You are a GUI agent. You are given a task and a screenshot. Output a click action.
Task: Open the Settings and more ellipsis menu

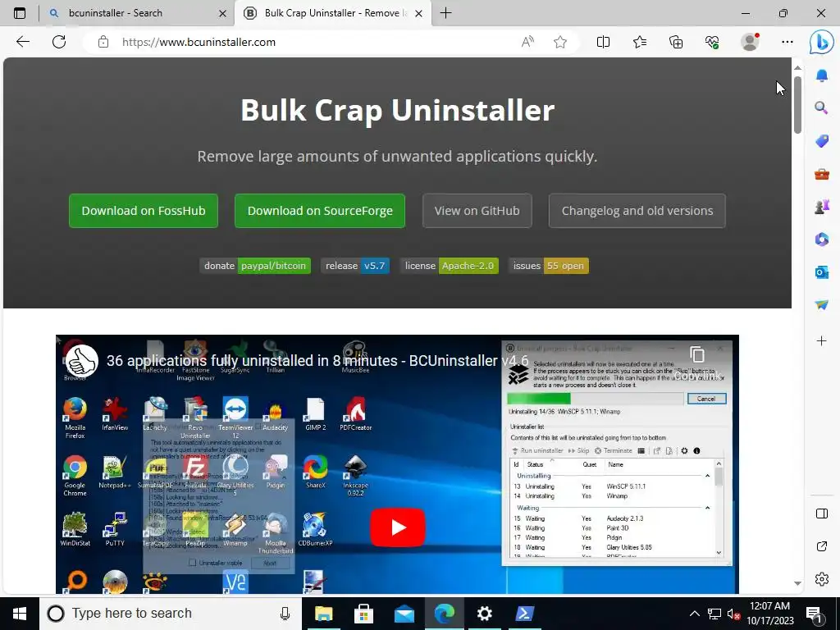pyautogui.click(x=787, y=42)
